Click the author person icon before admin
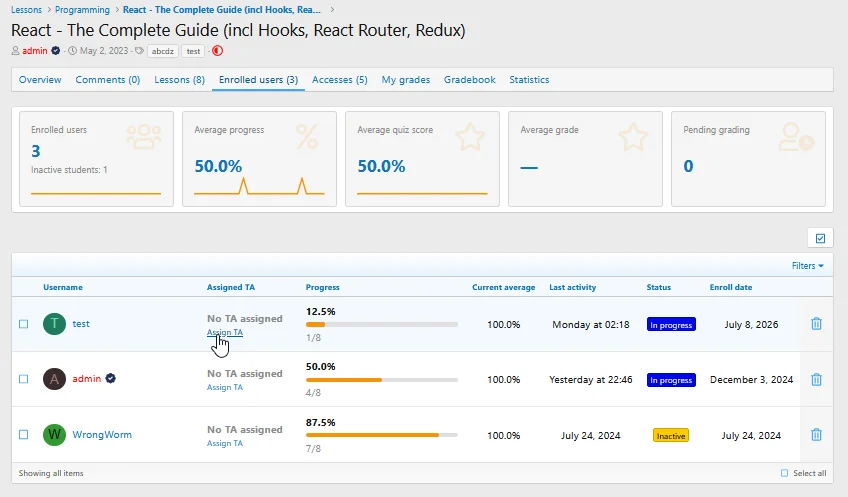The width and height of the screenshot is (848, 497). [x=15, y=51]
